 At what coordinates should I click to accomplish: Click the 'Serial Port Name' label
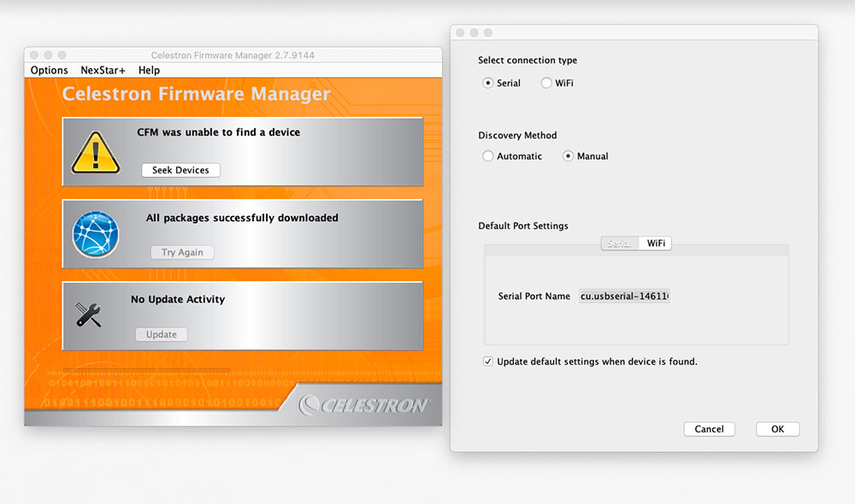[x=534, y=296]
